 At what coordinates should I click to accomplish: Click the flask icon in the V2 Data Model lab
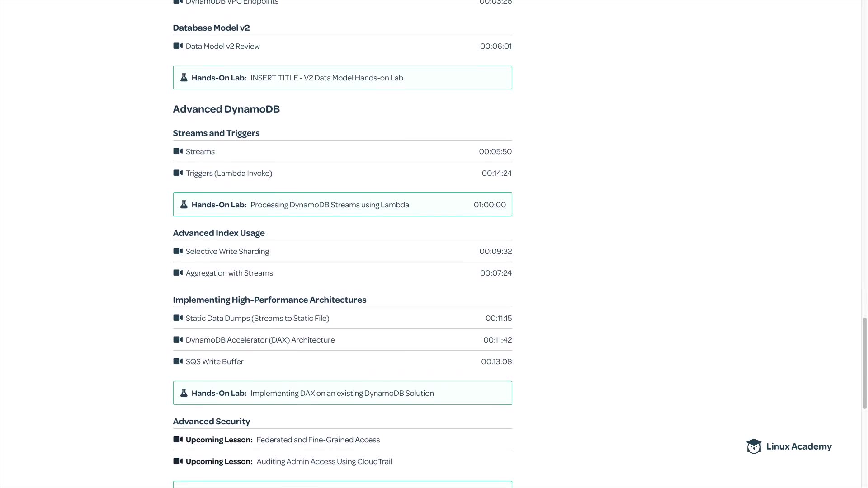(184, 78)
